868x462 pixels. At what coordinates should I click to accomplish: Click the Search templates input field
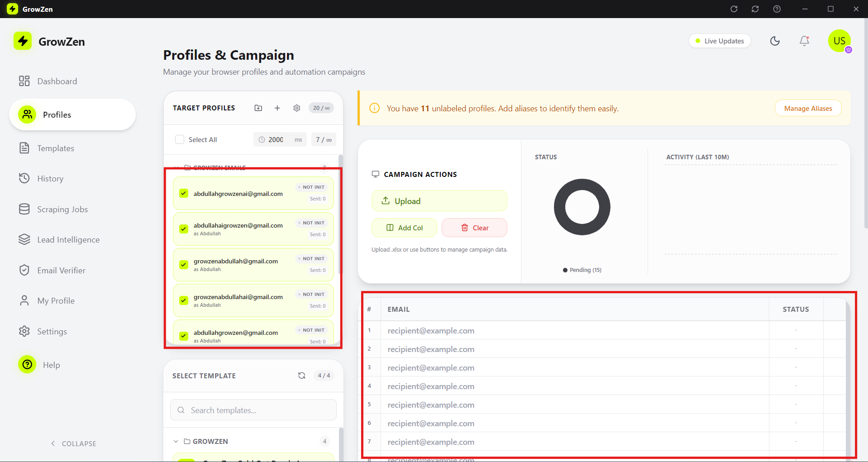coord(253,410)
